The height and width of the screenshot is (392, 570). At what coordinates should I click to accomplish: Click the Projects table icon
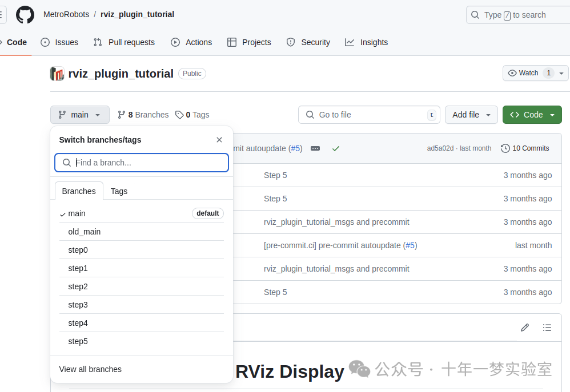point(232,42)
